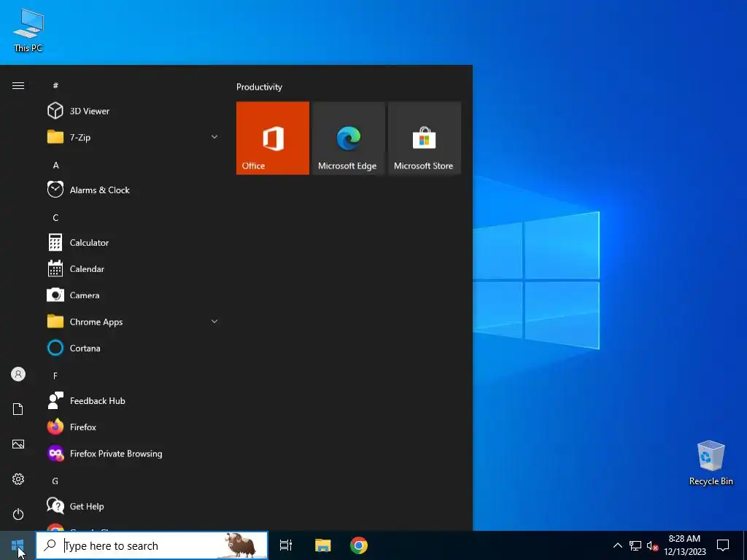Open the Microsoft Edge tile

[x=348, y=138]
